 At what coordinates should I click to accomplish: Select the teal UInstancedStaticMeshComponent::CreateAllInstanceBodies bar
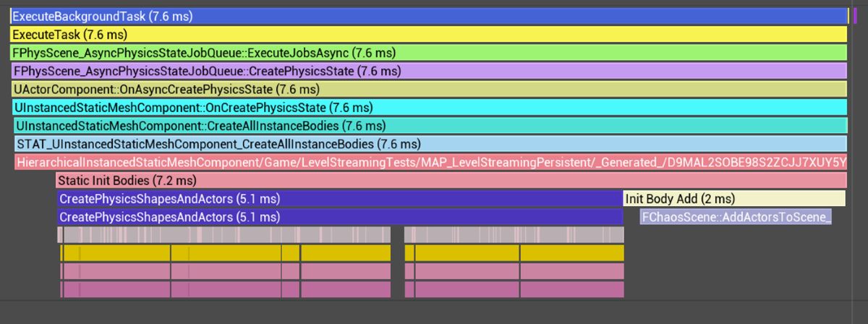(x=428, y=126)
